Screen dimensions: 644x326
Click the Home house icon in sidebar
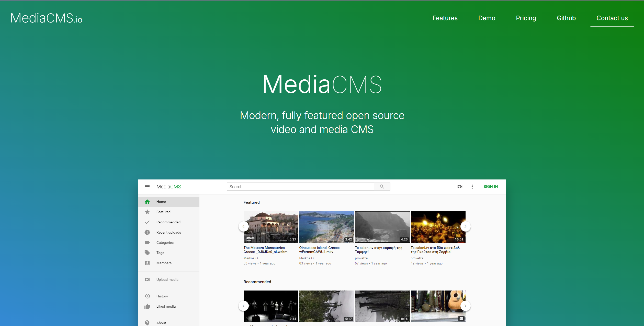click(147, 202)
